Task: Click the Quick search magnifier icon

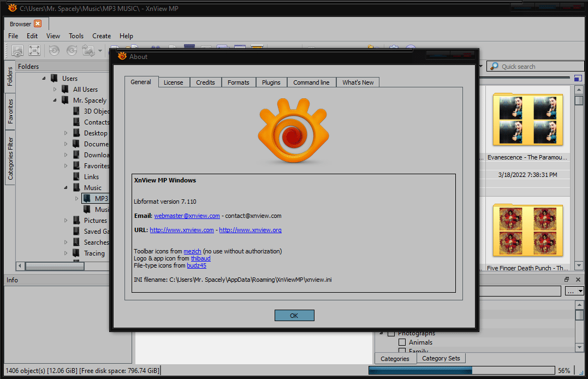Action: (495, 66)
